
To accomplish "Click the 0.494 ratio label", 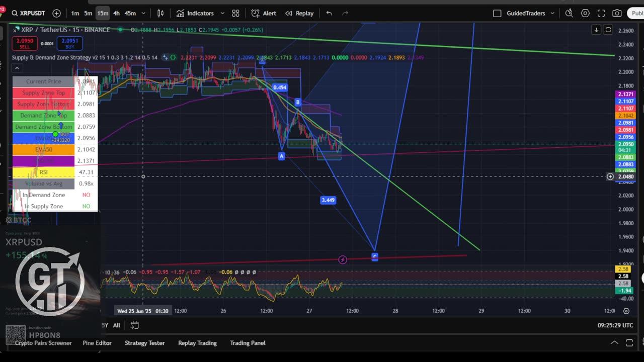I will click(x=279, y=87).
